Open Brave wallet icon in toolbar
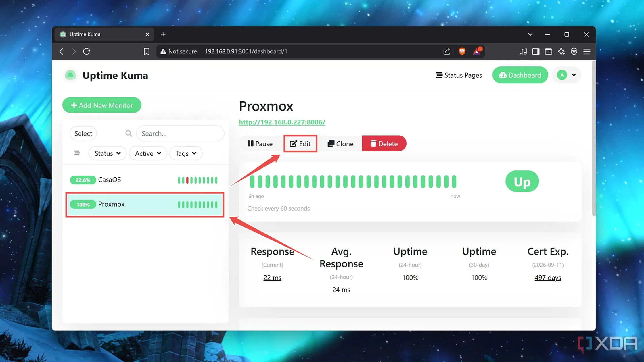This screenshot has width=644, height=362. (548, 51)
